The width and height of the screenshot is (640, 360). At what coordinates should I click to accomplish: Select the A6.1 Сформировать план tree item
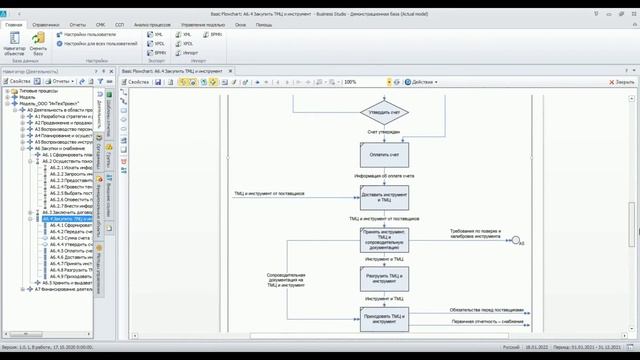67,155
